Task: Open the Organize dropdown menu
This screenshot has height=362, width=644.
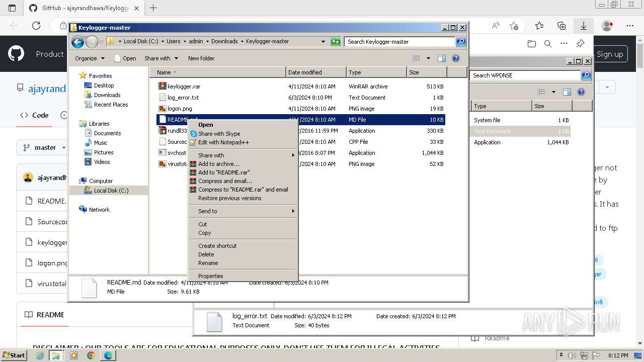Action: (x=90, y=58)
